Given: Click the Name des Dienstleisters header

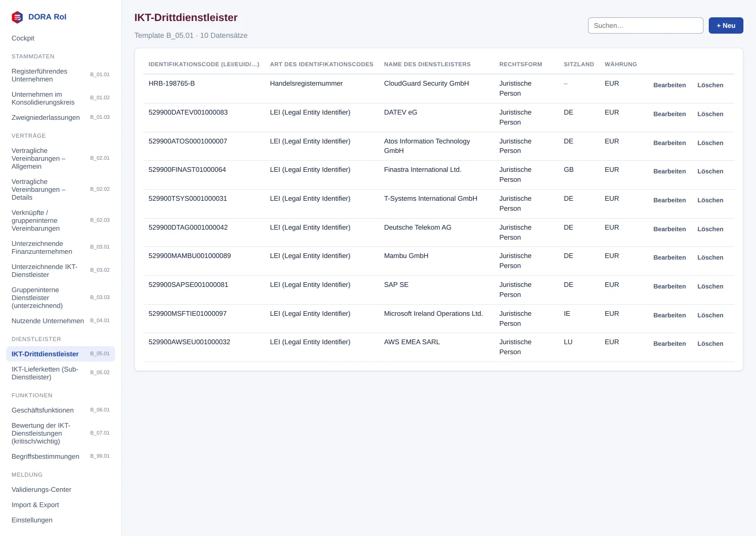Looking at the screenshot, I should 427,65.
